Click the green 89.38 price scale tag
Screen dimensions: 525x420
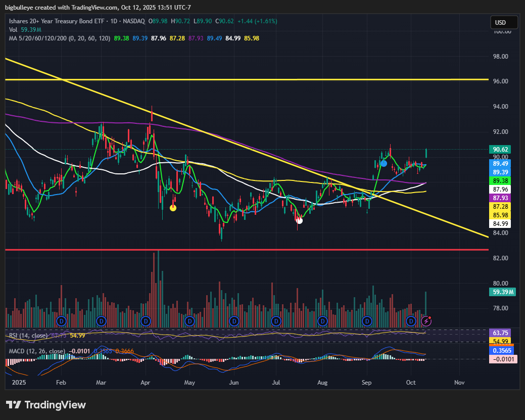pyautogui.click(x=500, y=181)
